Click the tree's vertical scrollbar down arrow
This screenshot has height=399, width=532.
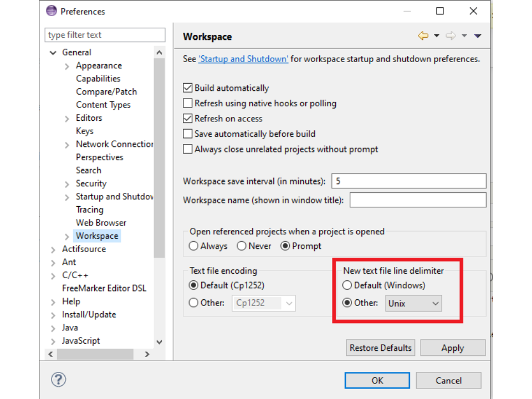pyautogui.click(x=160, y=342)
